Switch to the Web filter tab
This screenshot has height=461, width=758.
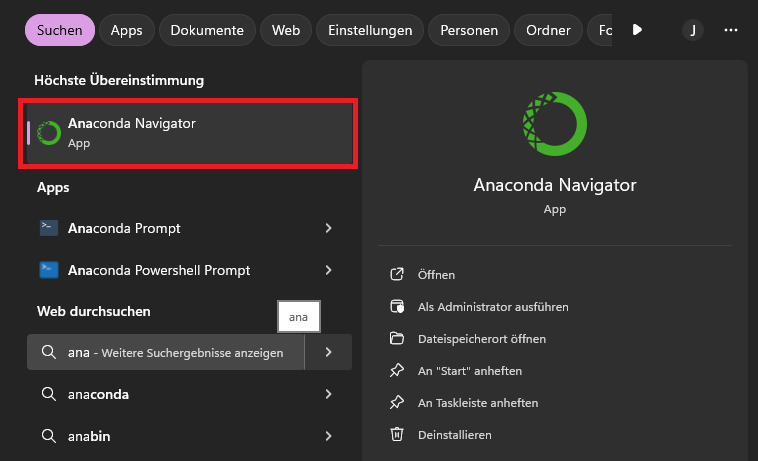coord(286,30)
